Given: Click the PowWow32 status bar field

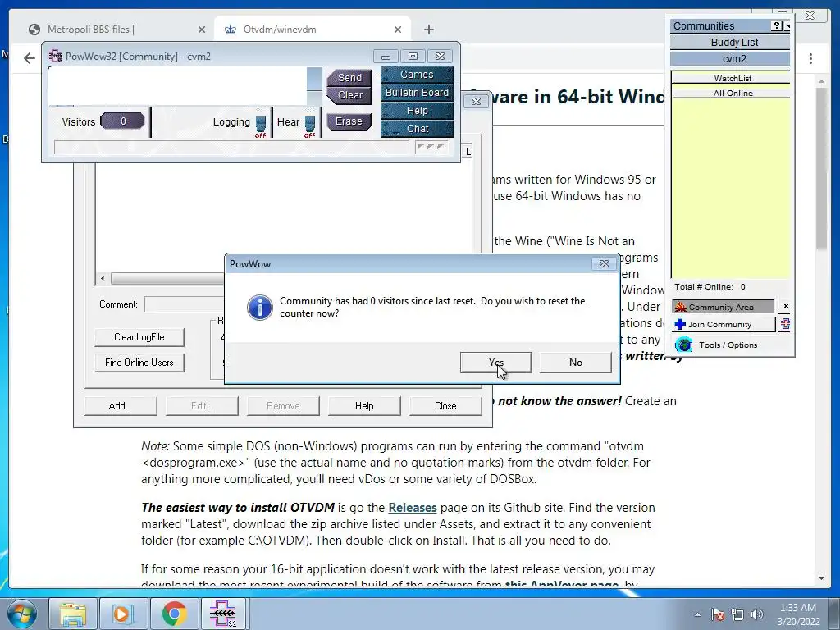Looking at the screenshot, I should click(231, 148).
